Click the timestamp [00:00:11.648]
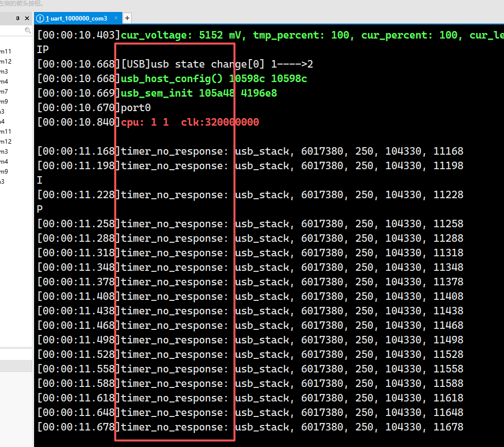This screenshot has height=447, width=504. point(79,412)
